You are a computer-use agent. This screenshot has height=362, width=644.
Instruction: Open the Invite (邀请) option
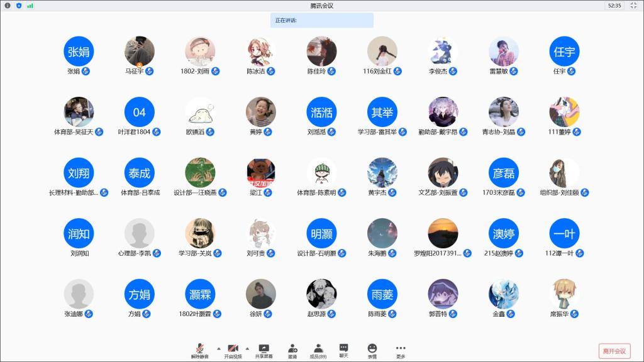pyautogui.click(x=292, y=348)
